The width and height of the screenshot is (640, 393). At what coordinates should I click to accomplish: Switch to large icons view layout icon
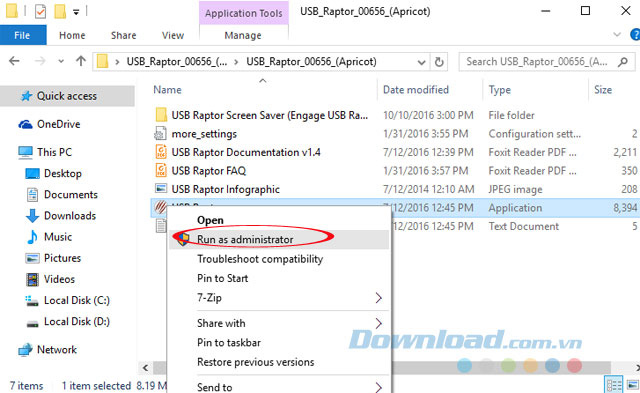[x=632, y=385]
